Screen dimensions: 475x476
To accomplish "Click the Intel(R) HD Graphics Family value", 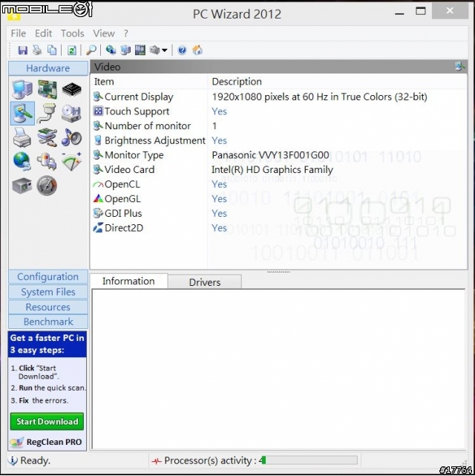I will pos(272,170).
